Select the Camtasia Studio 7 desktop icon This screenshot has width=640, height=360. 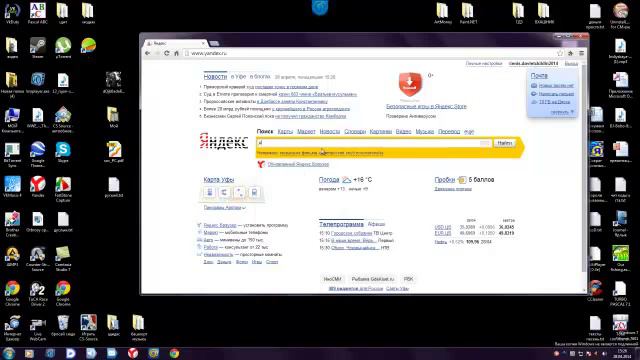pos(63,258)
